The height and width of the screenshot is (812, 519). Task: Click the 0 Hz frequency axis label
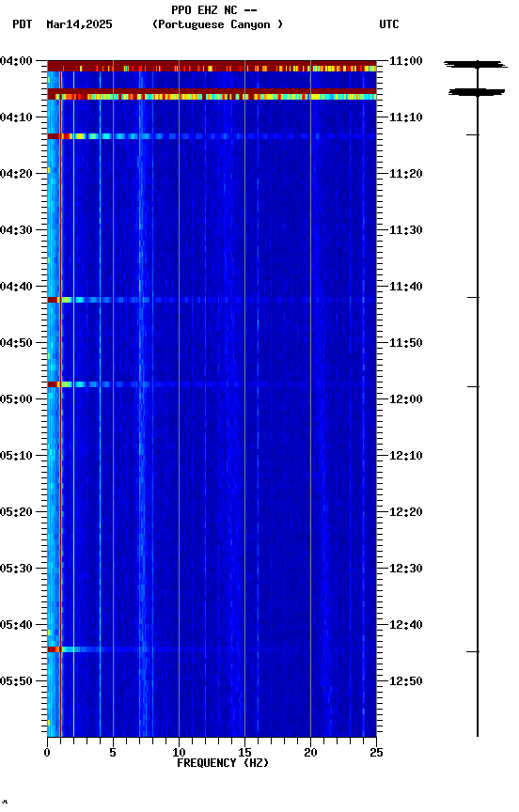(47, 753)
